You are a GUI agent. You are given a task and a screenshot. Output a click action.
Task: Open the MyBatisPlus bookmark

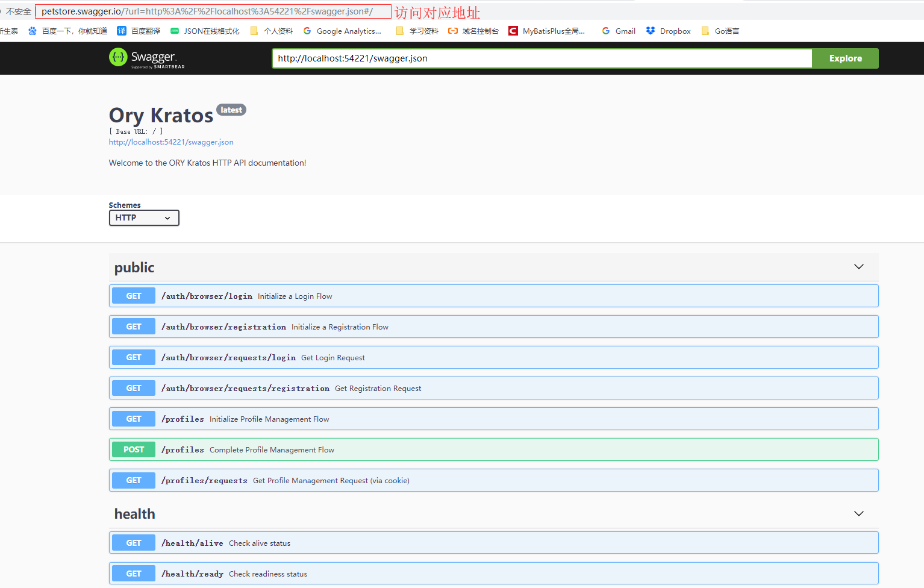pos(547,31)
